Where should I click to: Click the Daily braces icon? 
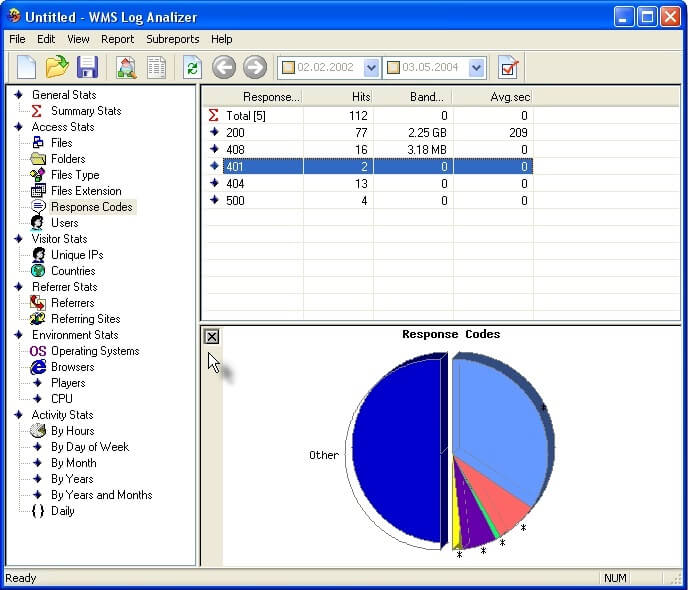38,511
